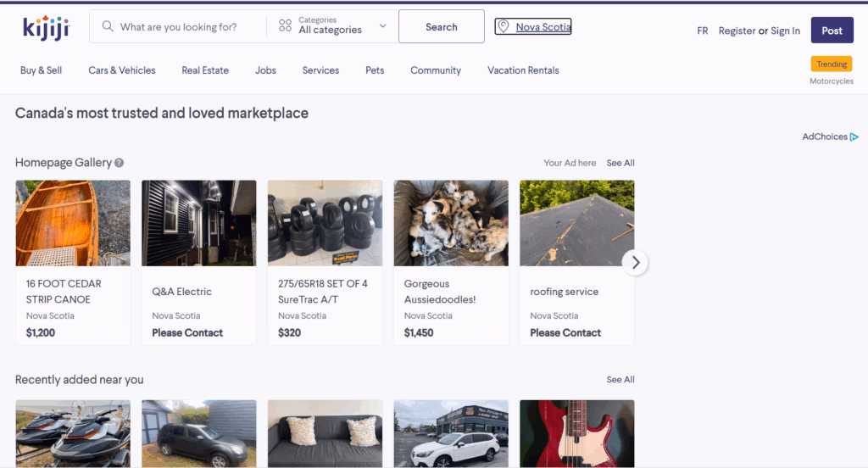Viewport: 868px width, 468px height.
Task: Click '275/65R18 SET OF 4 SureTrac A/T' title
Action: coord(323,292)
